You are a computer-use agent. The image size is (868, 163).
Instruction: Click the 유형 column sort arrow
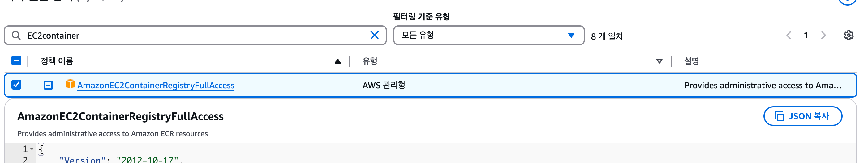click(x=659, y=61)
